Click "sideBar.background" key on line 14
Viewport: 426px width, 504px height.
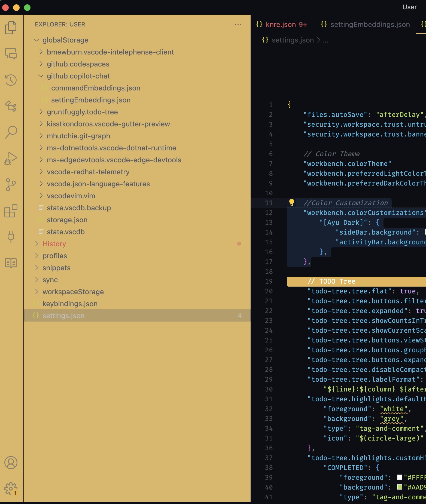tap(375, 232)
